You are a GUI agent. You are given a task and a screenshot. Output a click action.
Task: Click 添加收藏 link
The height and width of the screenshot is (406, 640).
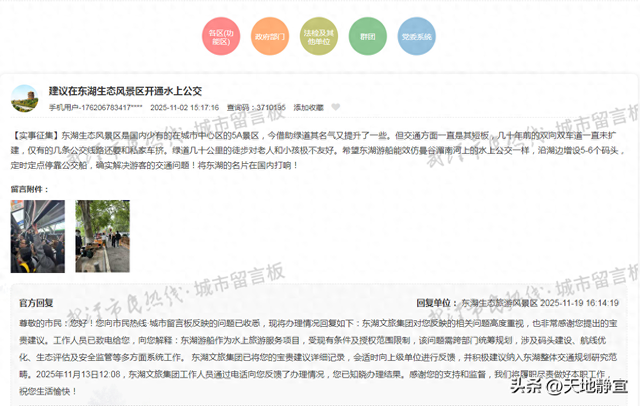(308, 107)
